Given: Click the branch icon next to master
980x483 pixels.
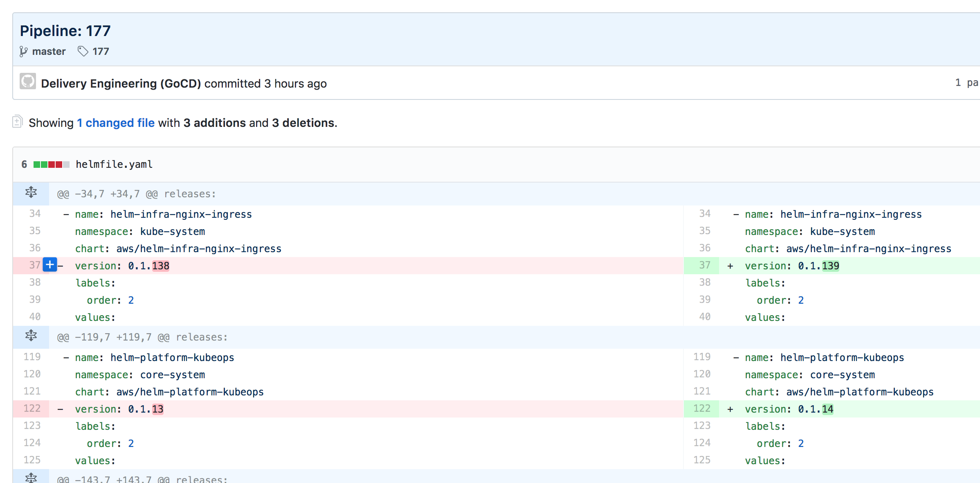Looking at the screenshot, I should [x=23, y=51].
